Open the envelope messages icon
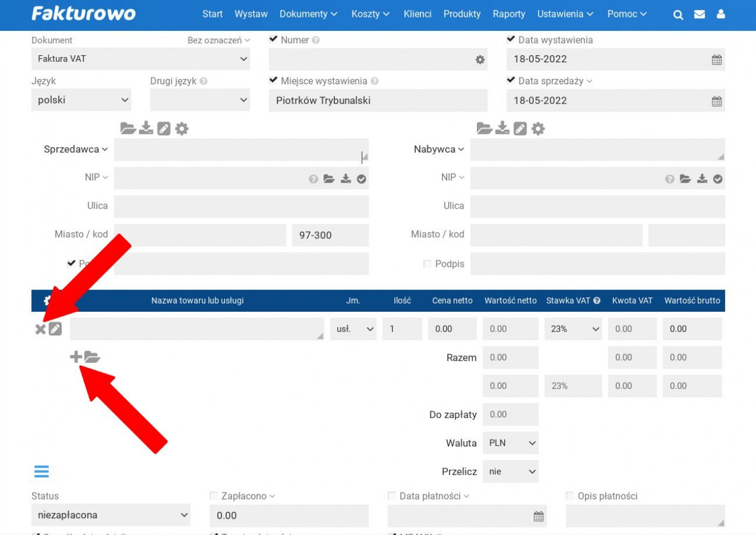The height and width of the screenshot is (535, 756). coord(700,15)
